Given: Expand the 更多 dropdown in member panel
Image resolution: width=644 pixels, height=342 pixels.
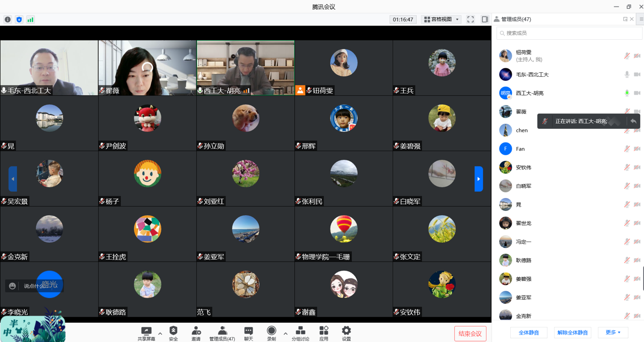Looking at the screenshot, I should (x=613, y=332).
